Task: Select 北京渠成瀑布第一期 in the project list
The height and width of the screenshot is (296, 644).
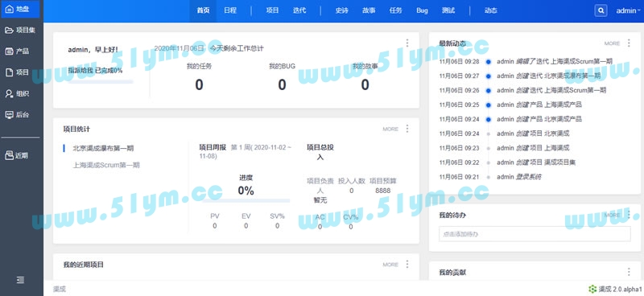Action: [x=103, y=148]
